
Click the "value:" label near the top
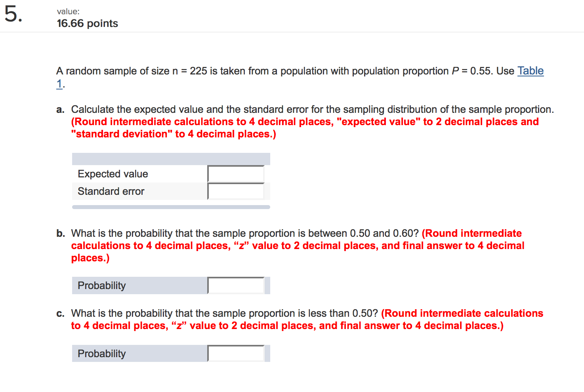coord(68,11)
